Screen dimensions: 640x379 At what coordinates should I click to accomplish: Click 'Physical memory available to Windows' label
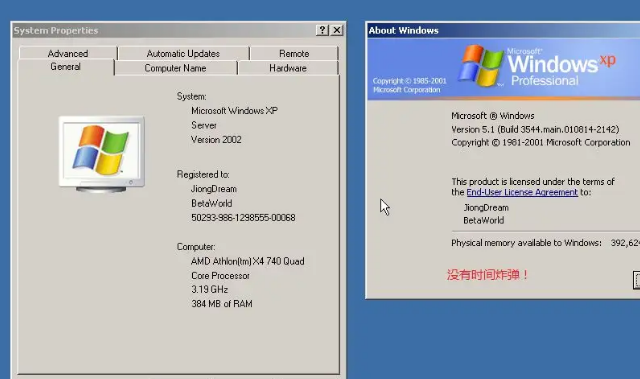526,243
